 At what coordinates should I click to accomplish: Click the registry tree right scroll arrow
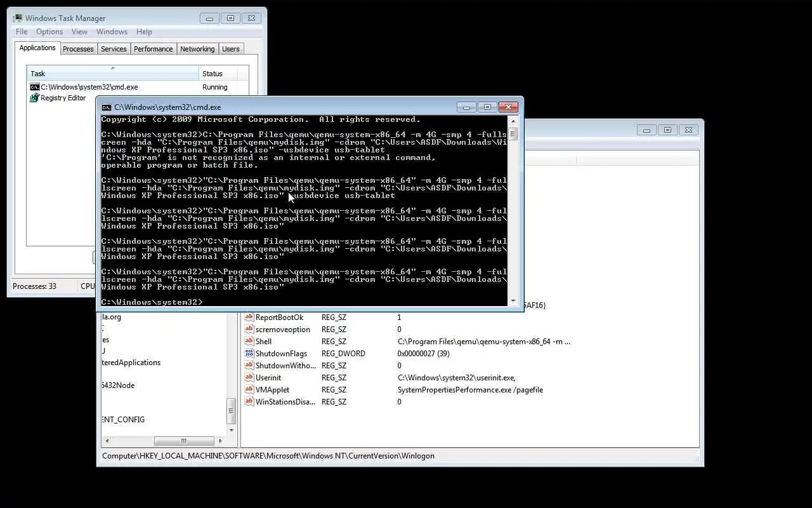pyautogui.click(x=221, y=441)
